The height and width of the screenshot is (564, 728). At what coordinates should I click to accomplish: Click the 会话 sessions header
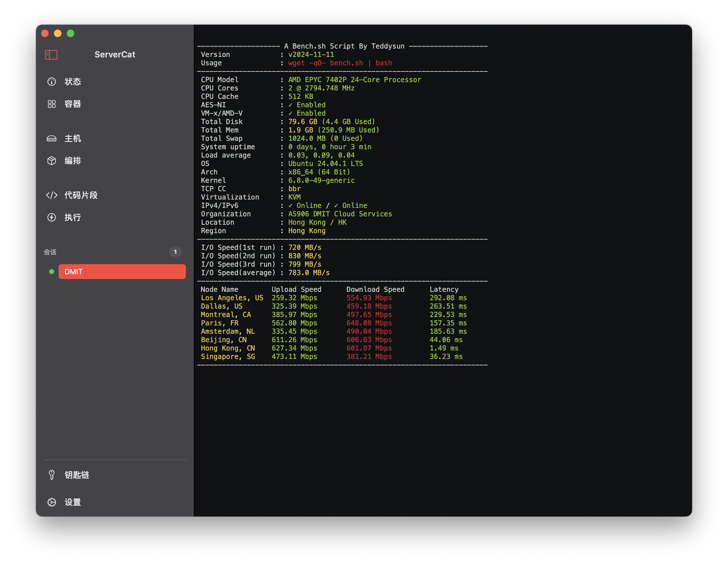pos(50,252)
